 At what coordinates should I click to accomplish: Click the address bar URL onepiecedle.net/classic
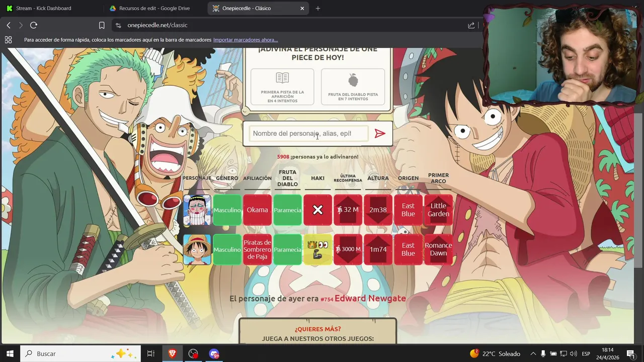[157, 25]
